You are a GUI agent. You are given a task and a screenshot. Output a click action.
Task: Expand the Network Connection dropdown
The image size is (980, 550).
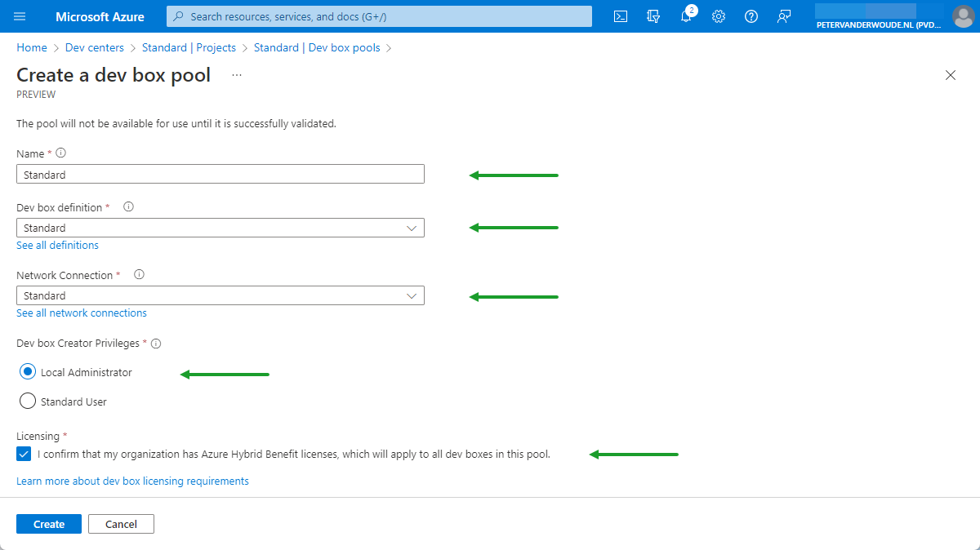(x=220, y=295)
